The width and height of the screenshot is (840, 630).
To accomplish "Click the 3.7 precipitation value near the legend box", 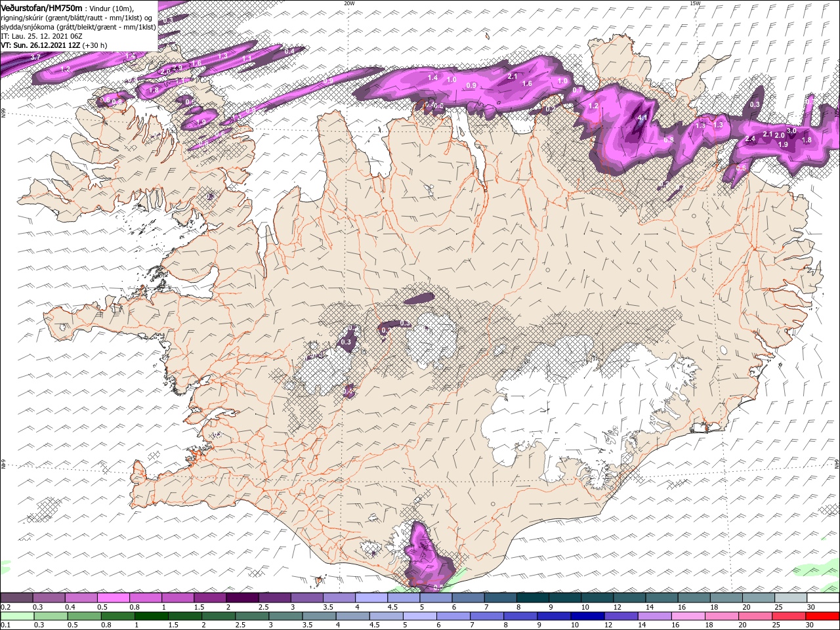I will [35, 58].
